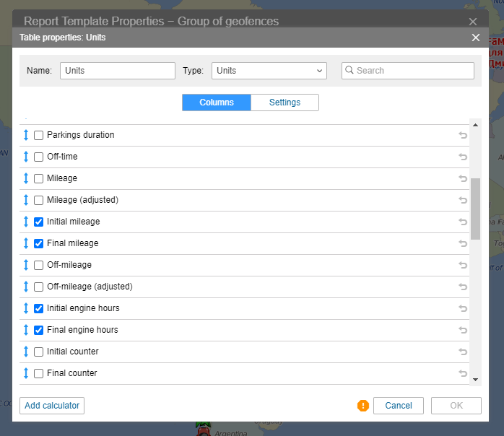The height and width of the screenshot is (436, 504).
Task: Click the drag handle icon beside Final mileage
Action: pos(26,243)
